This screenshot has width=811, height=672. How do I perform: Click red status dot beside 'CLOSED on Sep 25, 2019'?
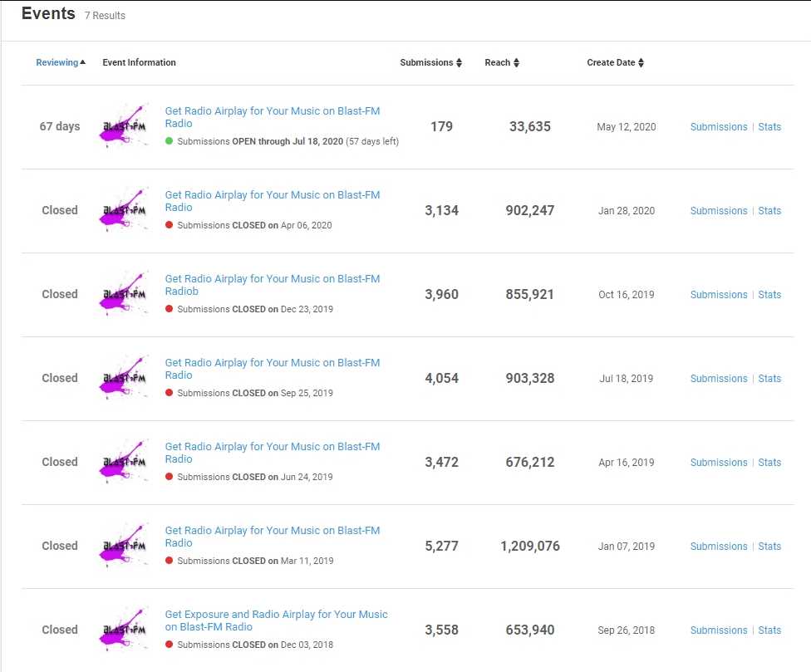(x=169, y=392)
